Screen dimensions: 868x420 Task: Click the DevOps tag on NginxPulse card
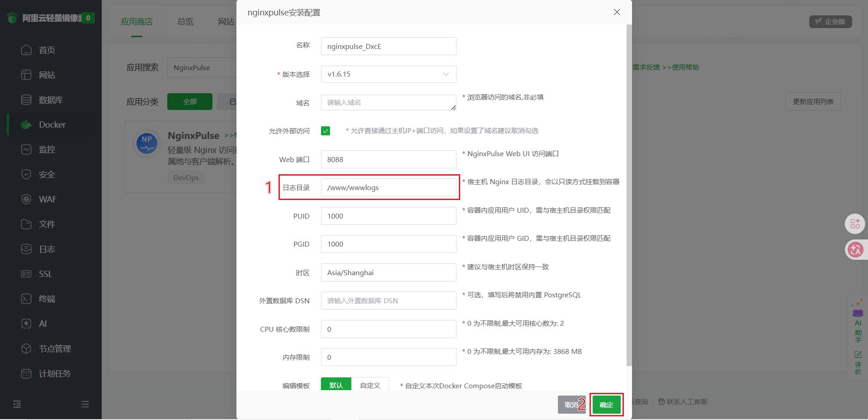click(x=186, y=177)
